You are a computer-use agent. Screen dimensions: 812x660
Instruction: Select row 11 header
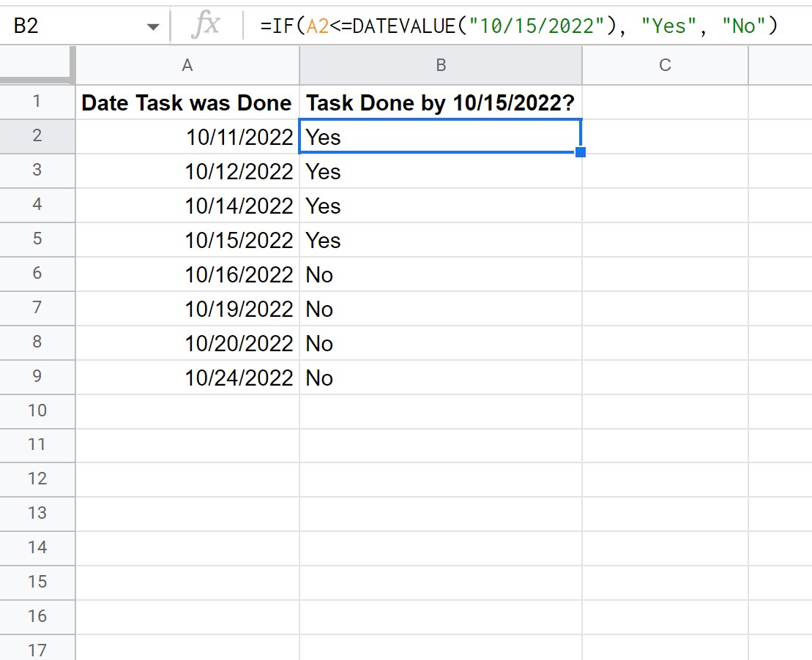(x=37, y=445)
